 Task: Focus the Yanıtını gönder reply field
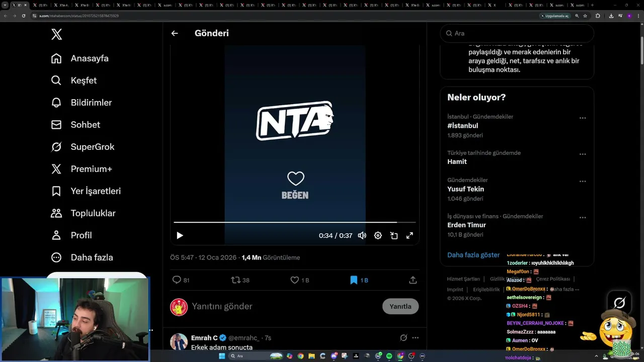[284, 306]
